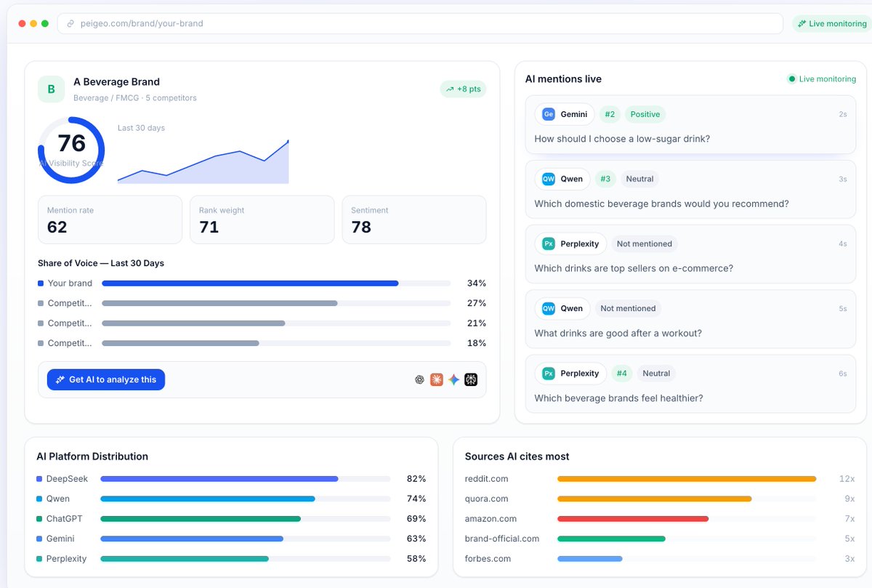The image size is (872, 588).
Task: Click the 76 visibility score ring
Action: click(x=71, y=150)
